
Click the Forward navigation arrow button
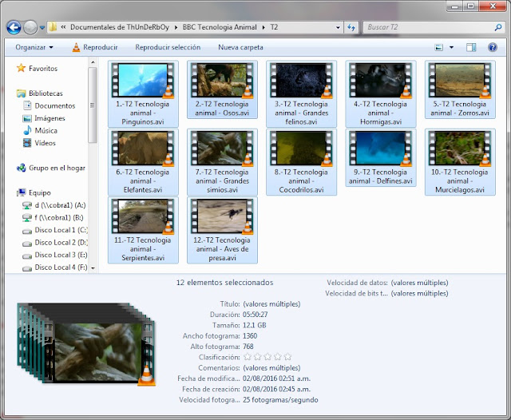click(x=30, y=27)
